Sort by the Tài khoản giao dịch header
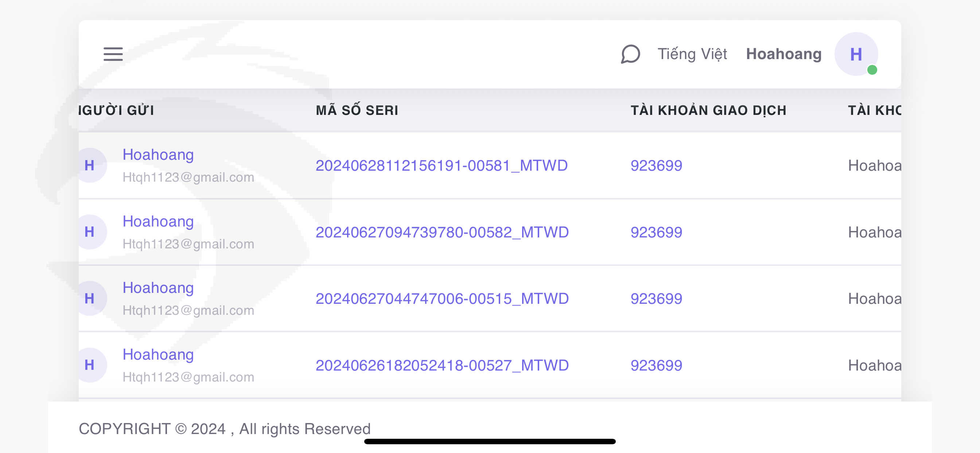 click(x=708, y=110)
